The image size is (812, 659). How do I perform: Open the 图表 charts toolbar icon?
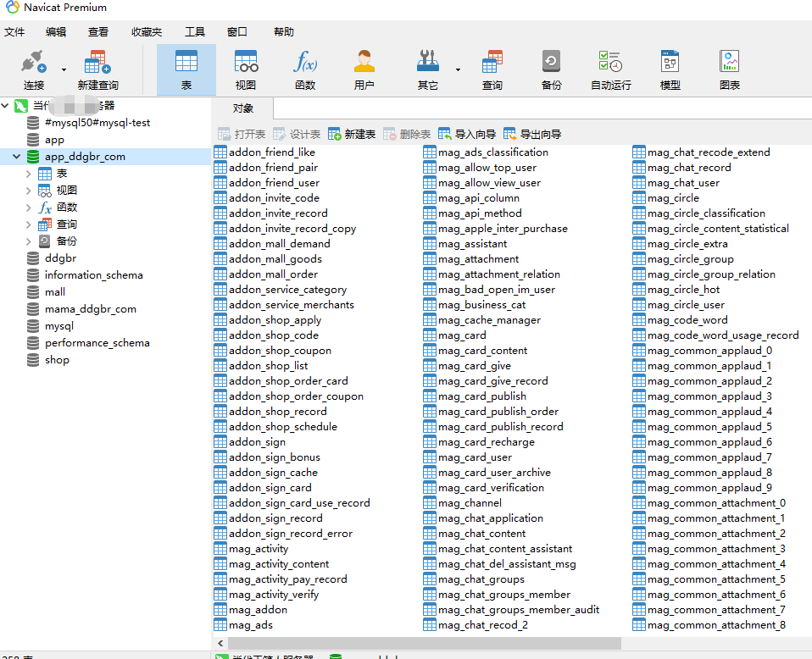click(x=729, y=70)
